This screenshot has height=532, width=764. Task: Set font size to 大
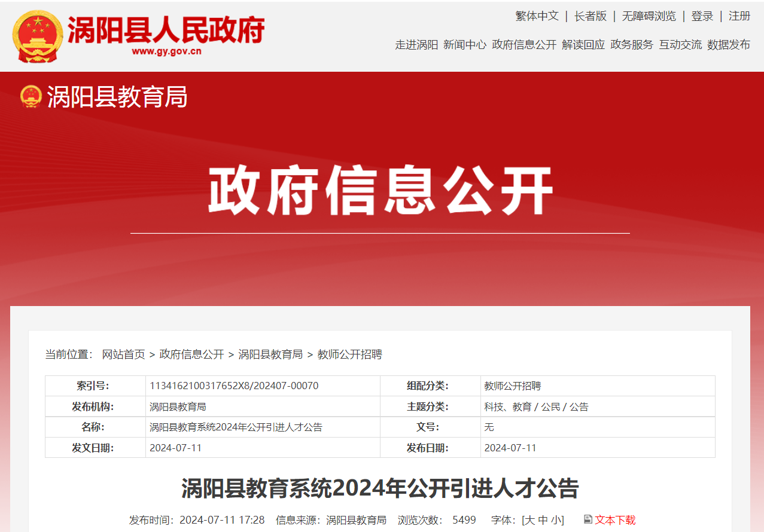pos(530,520)
